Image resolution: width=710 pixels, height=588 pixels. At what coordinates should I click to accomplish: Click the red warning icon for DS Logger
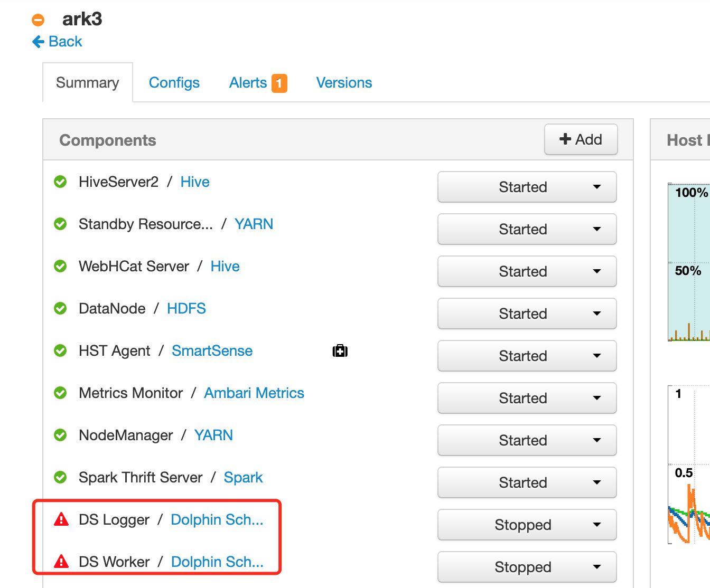(x=61, y=520)
